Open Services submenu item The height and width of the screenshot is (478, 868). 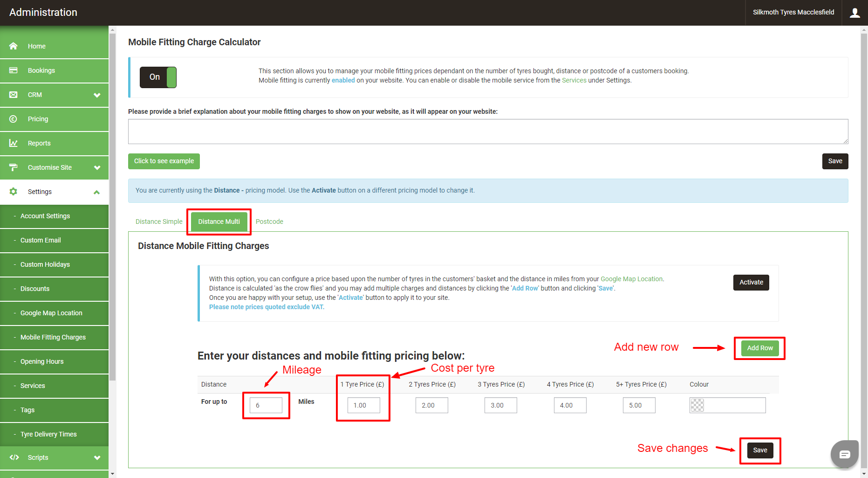[54, 386]
